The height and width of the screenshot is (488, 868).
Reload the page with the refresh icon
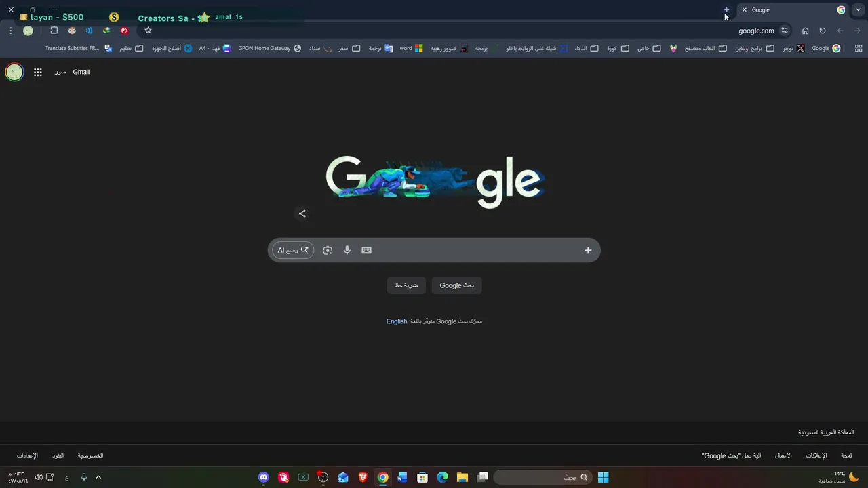tap(823, 30)
